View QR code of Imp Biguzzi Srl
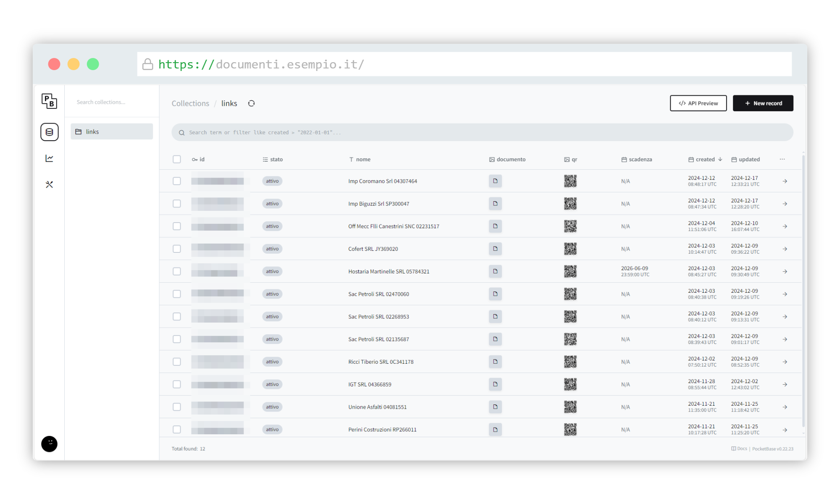840x504 pixels. pos(570,204)
